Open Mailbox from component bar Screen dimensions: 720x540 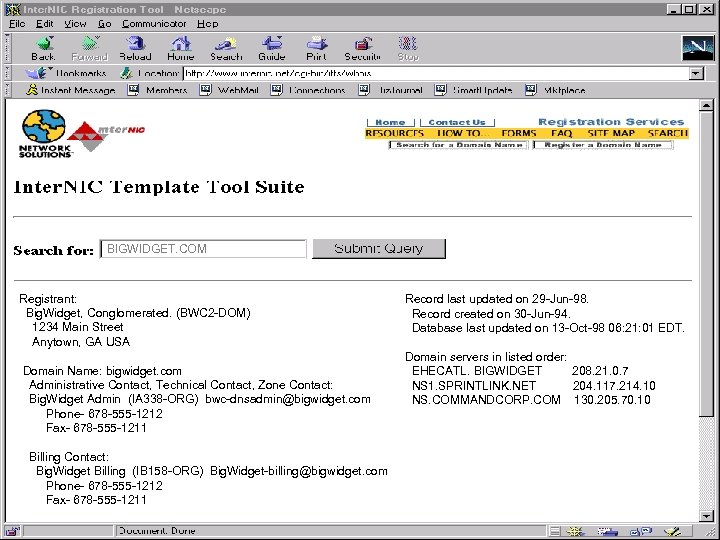pos(608,532)
